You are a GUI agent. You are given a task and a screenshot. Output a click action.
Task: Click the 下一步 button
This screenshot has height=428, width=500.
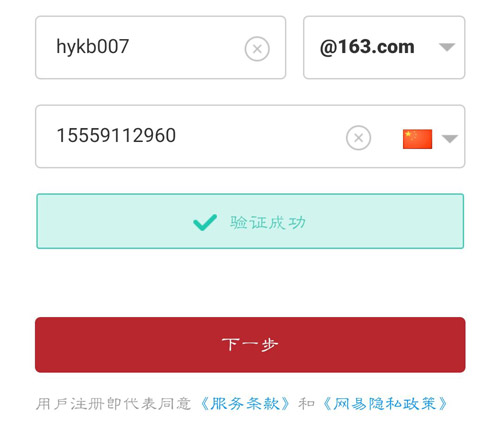pyautogui.click(x=250, y=345)
